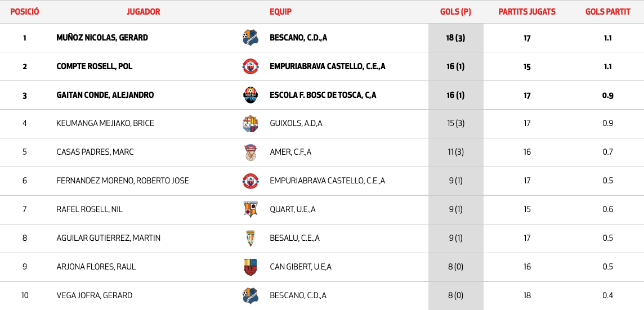Screen dimensions: 644x310
Task: Click the PARTITS JUGATS column header
Action: [527, 12]
